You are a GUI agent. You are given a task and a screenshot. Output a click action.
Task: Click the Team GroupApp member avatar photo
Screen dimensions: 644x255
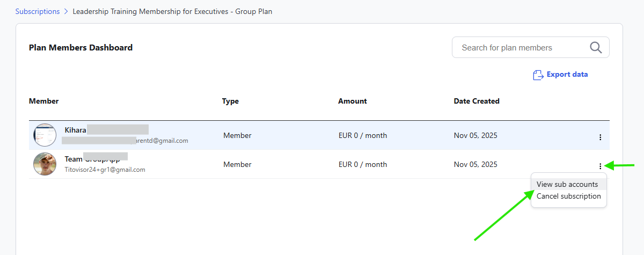[x=45, y=164]
